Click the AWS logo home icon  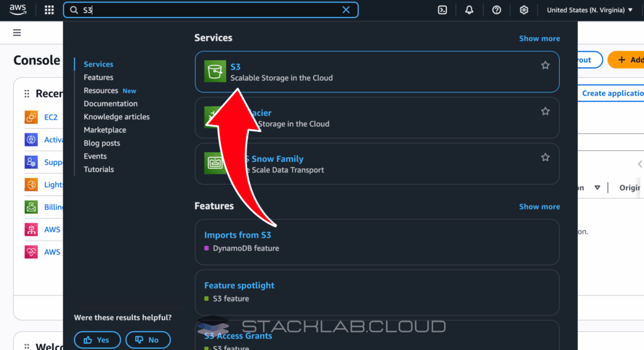(18, 10)
